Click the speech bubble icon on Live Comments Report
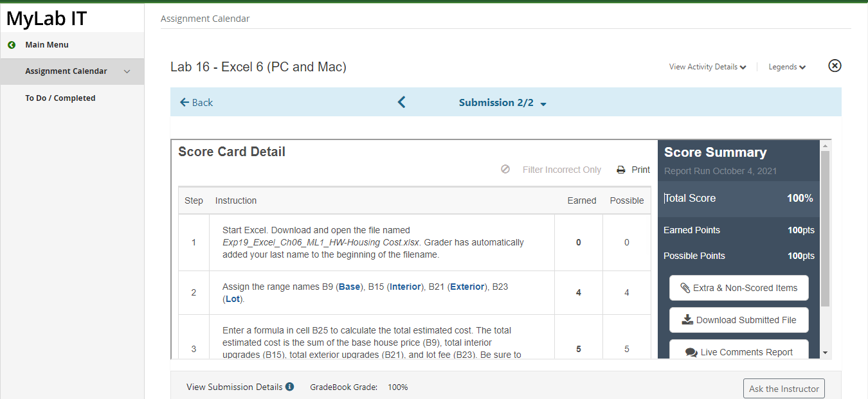 (x=691, y=352)
